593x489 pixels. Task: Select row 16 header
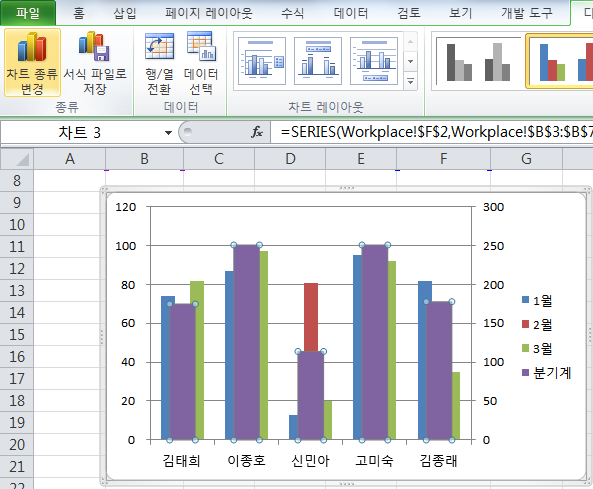click(x=17, y=357)
